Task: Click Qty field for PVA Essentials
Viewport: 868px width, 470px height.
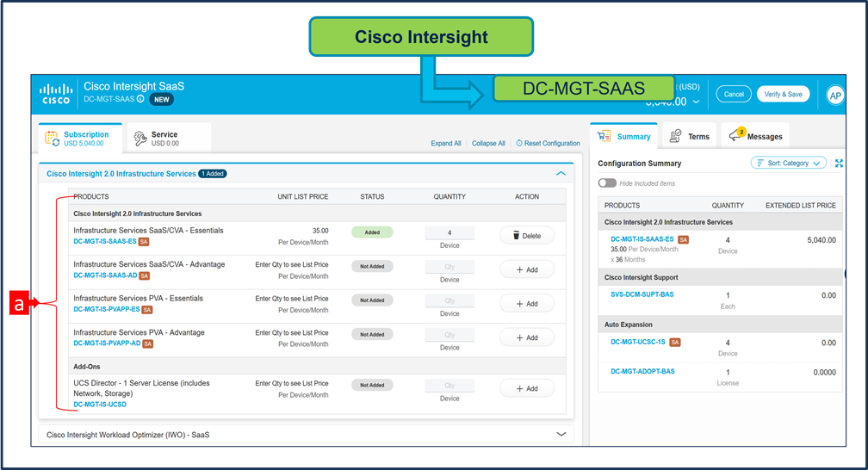Action: pos(449,300)
